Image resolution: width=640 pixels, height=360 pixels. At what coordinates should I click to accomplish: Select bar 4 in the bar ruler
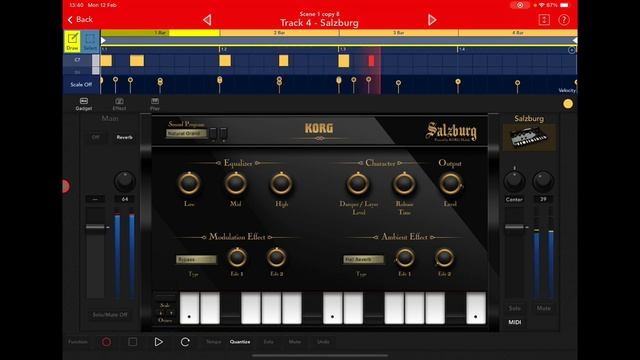(x=518, y=33)
